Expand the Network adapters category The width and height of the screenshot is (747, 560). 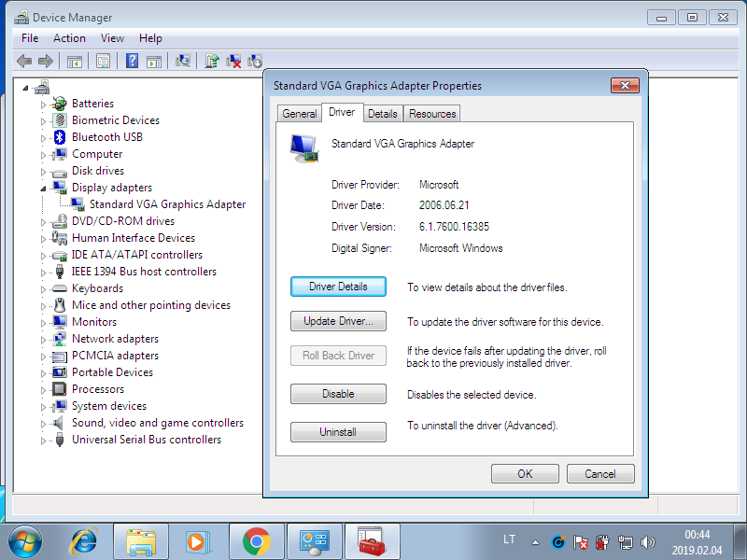tap(43, 339)
